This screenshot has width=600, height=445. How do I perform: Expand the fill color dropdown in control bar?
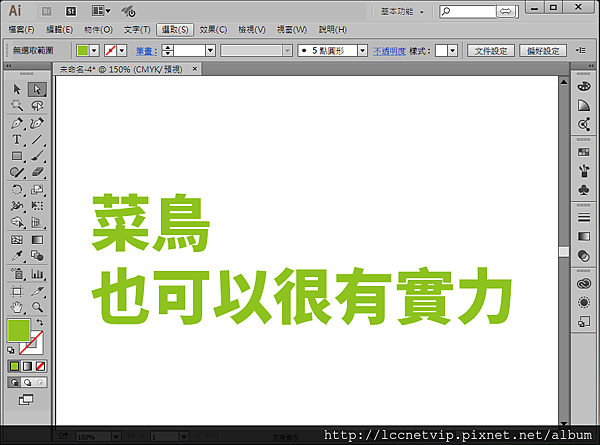pyautogui.click(x=94, y=51)
